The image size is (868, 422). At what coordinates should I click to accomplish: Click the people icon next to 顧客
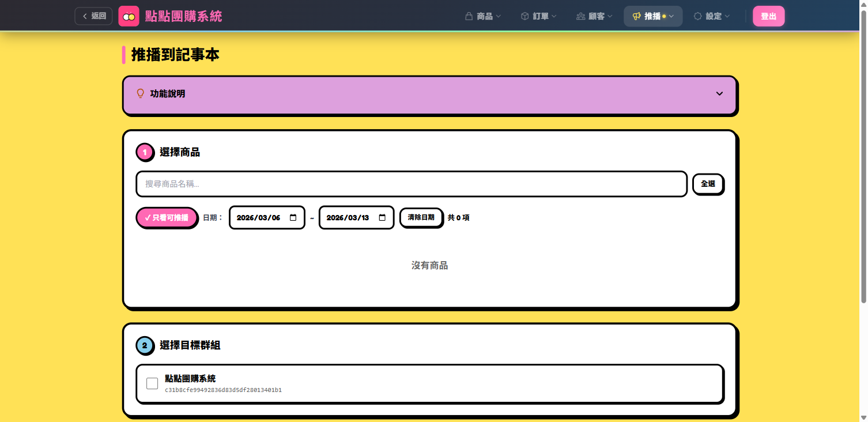coord(580,16)
